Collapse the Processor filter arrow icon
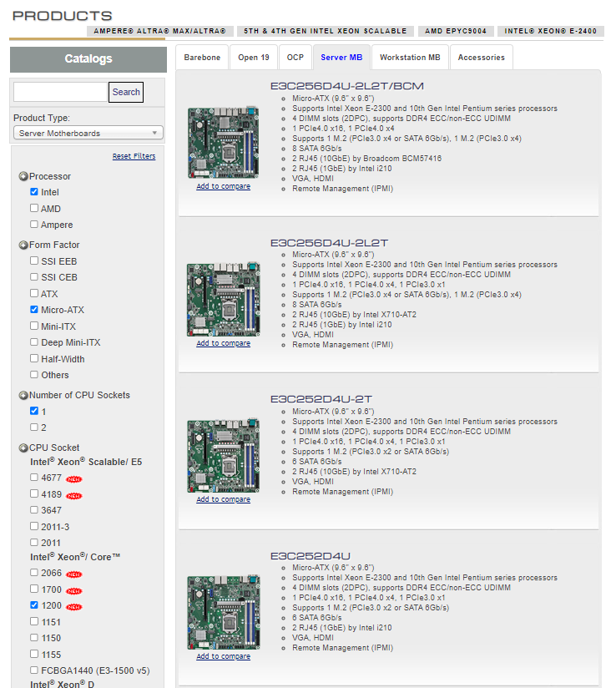616x688 pixels. coord(23,176)
